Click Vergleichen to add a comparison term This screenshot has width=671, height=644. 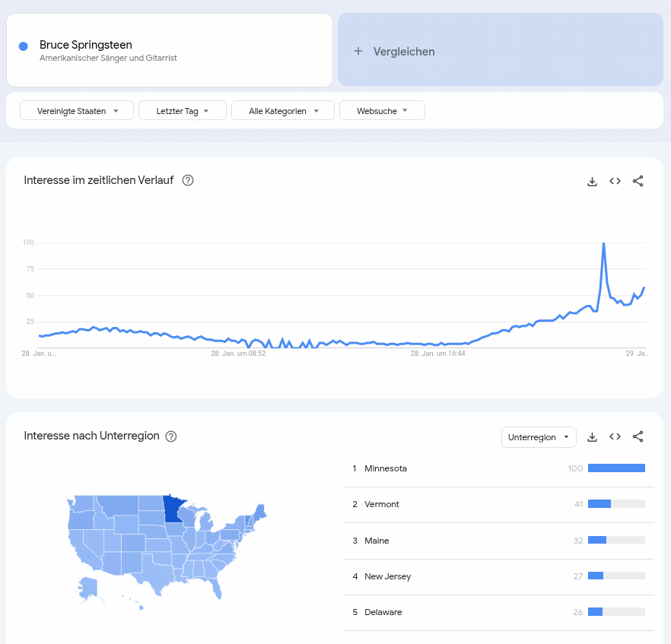pos(500,51)
